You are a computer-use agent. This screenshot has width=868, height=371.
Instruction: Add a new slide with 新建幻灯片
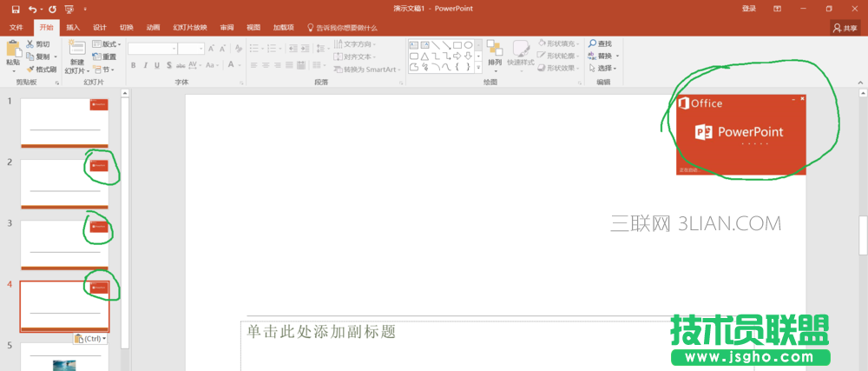77,57
